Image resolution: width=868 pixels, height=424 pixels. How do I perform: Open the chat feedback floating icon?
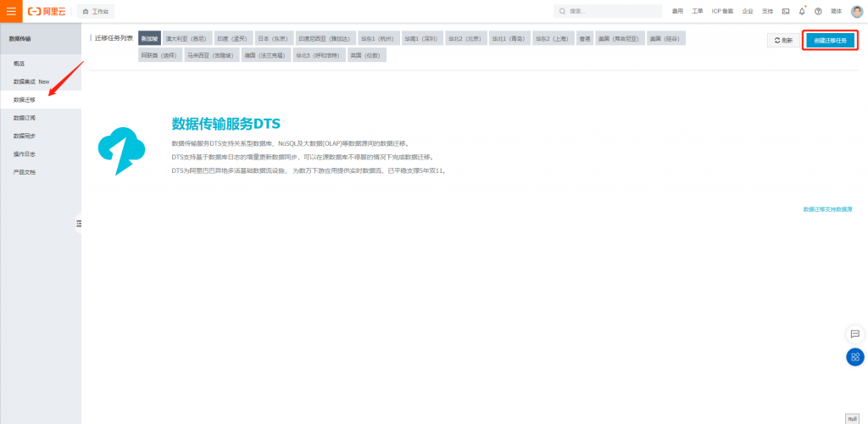point(854,334)
